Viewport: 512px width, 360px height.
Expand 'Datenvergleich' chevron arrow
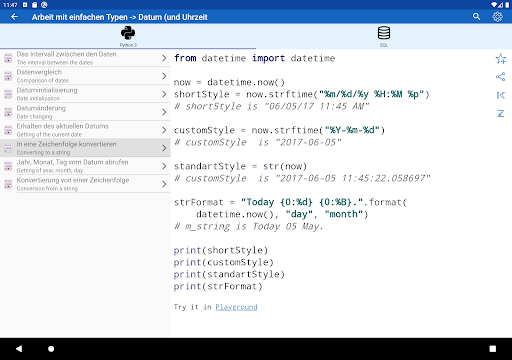tap(164, 76)
